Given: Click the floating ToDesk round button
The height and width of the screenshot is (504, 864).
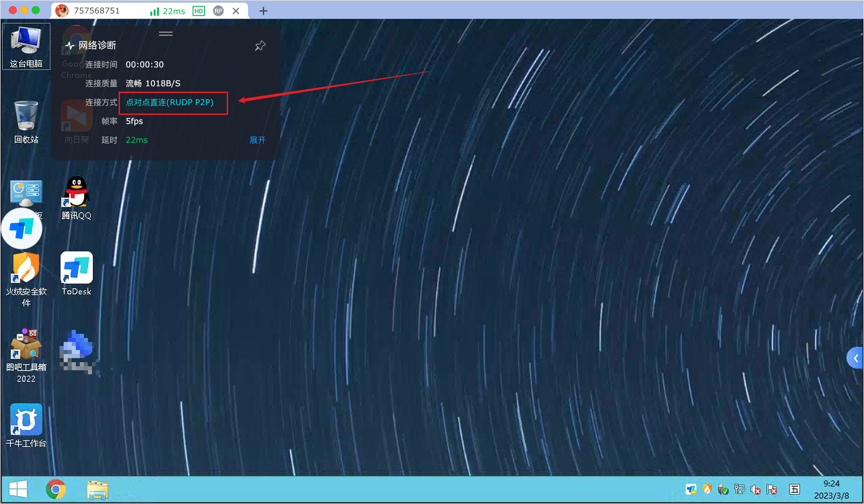Looking at the screenshot, I should point(22,228).
